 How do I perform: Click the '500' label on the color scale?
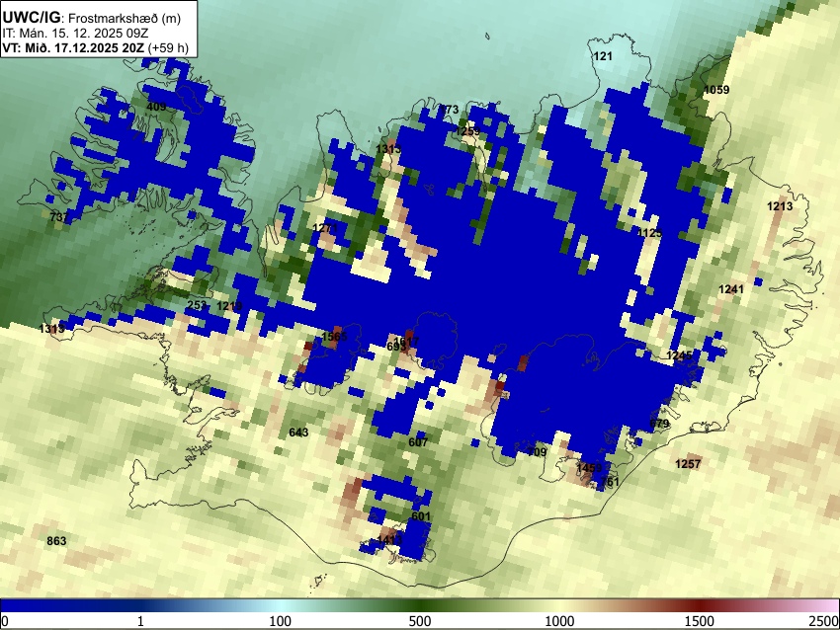click(x=420, y=621)
